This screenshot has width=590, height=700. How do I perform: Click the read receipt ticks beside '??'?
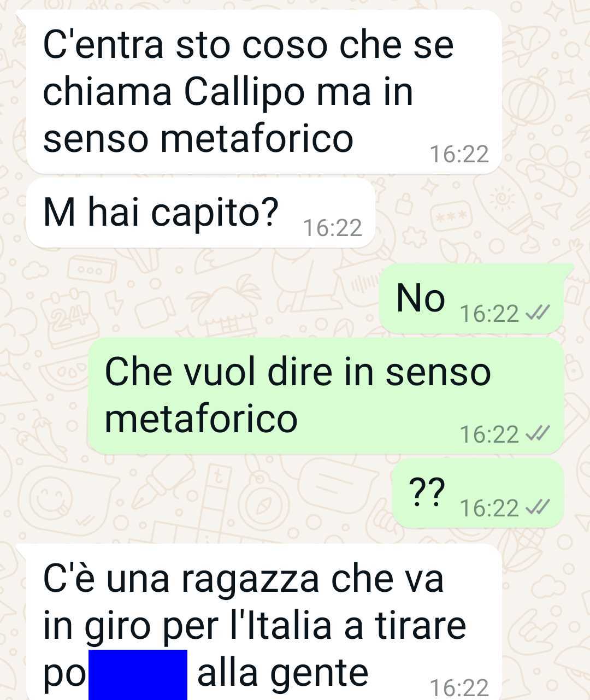point(536,508)
